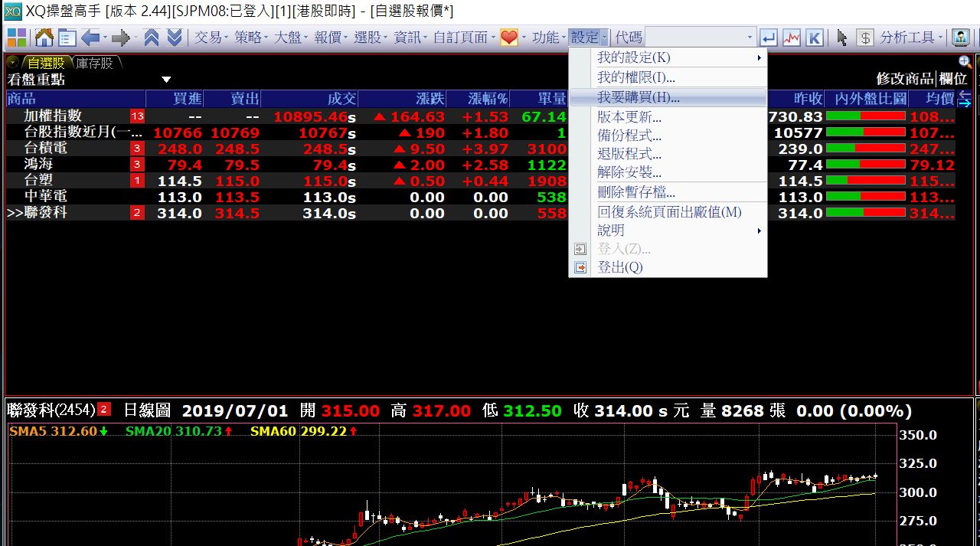
Task: Select 版本更新... menu item
Action: coord(668,117)
